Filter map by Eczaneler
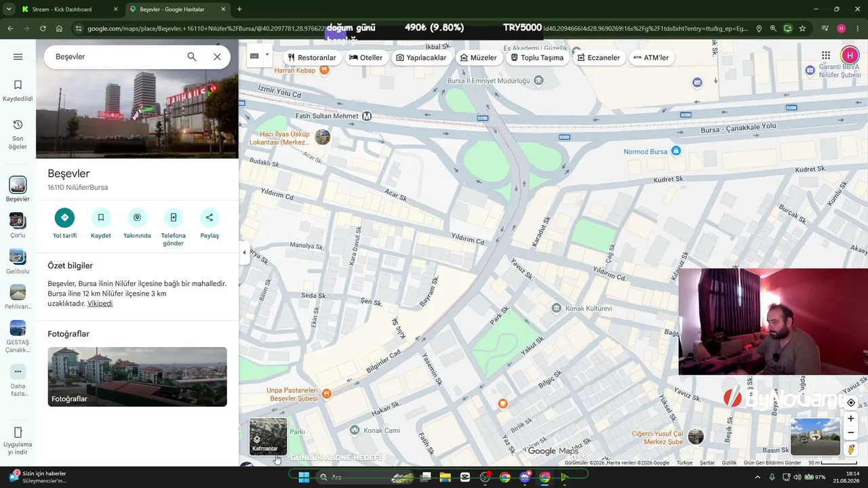 [599, 58]
